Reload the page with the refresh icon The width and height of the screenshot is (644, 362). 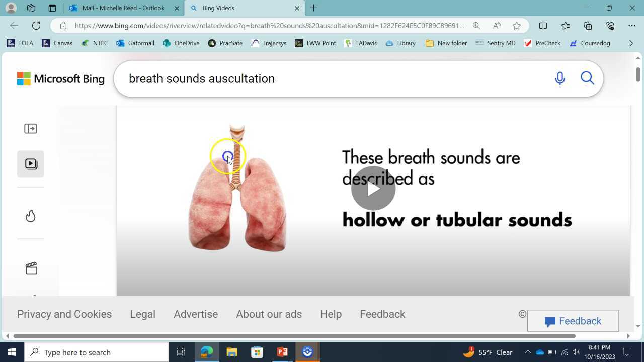(x=35, y=25)
